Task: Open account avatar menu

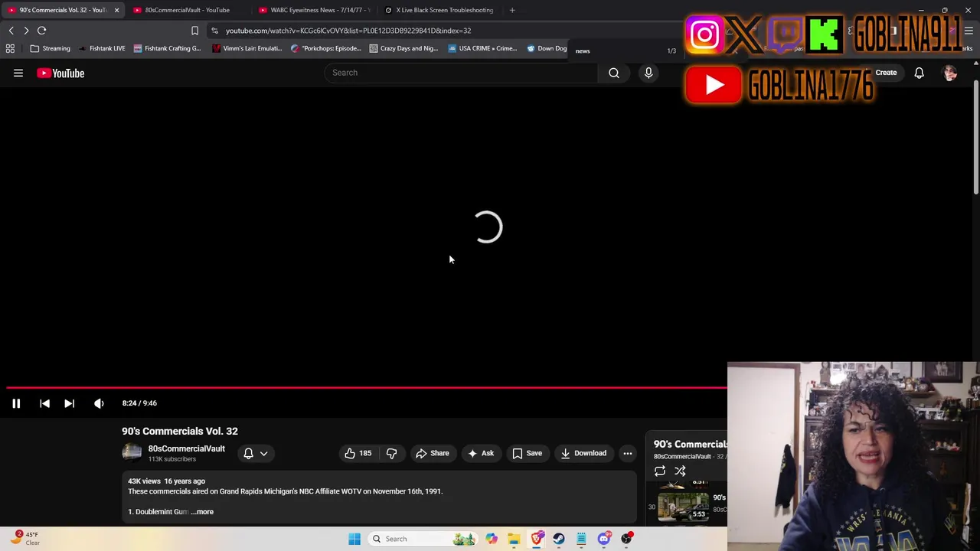Action: 950,73
